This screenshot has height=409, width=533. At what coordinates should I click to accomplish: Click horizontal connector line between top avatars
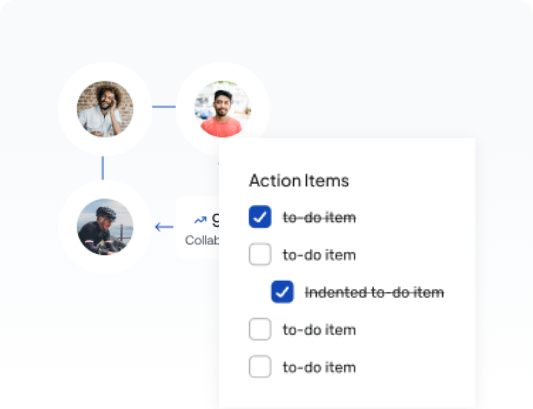164,107
